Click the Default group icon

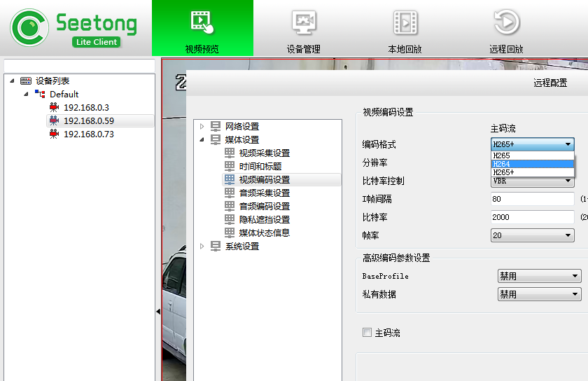coord(40,94)
